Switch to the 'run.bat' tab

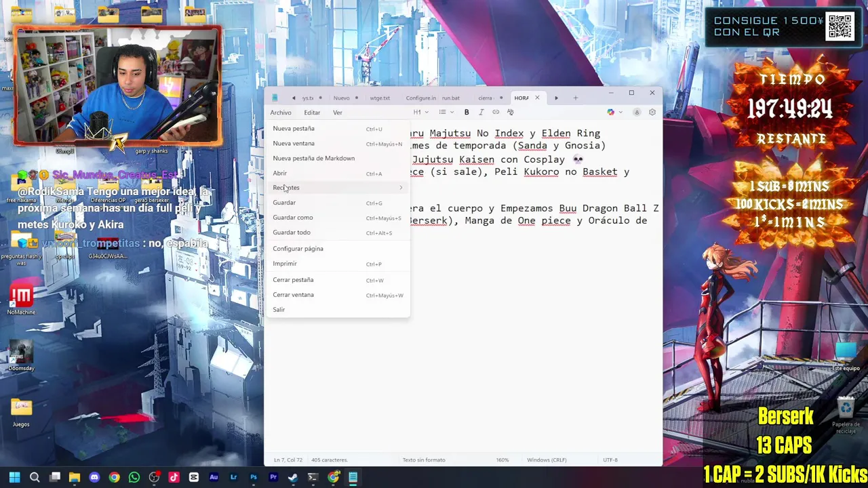450,98
